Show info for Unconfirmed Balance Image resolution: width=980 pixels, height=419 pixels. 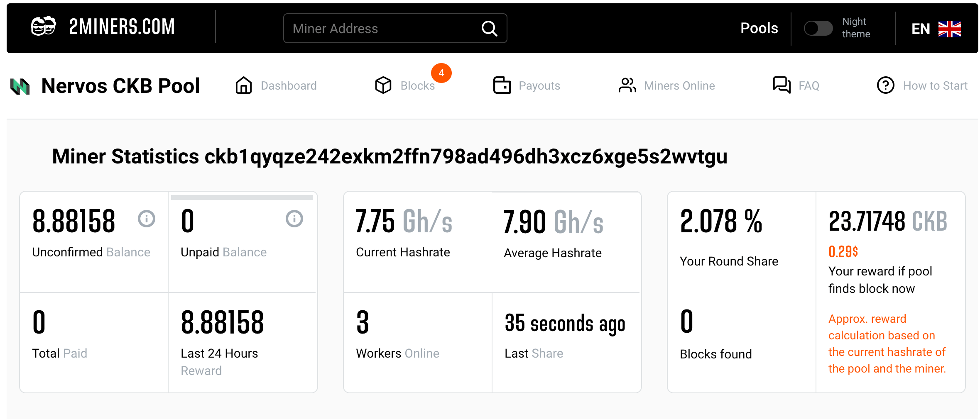point(147,219)
